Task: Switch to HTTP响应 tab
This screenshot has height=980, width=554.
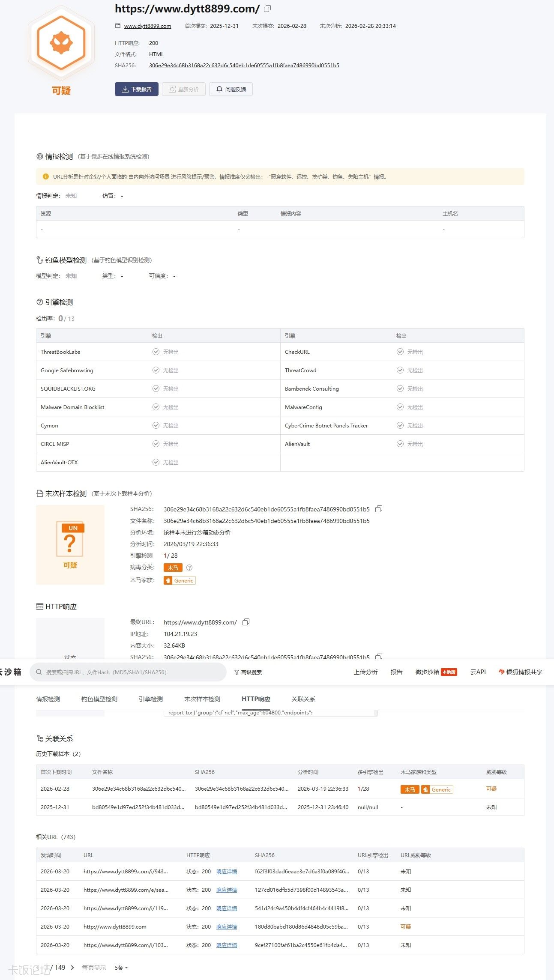Action: 256,699
